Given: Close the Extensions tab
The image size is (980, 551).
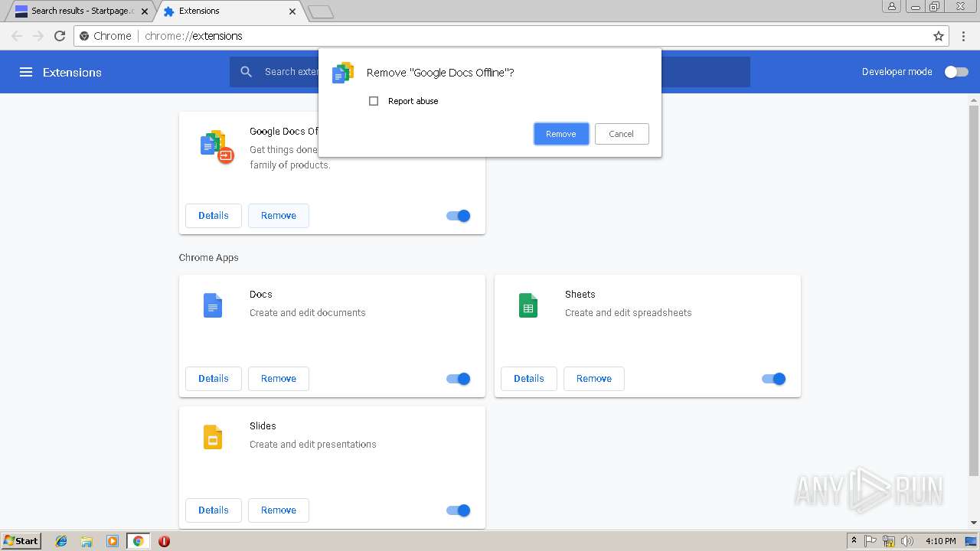Looking at the screenshot, I should pyautogui.click(x=292, y=11).
